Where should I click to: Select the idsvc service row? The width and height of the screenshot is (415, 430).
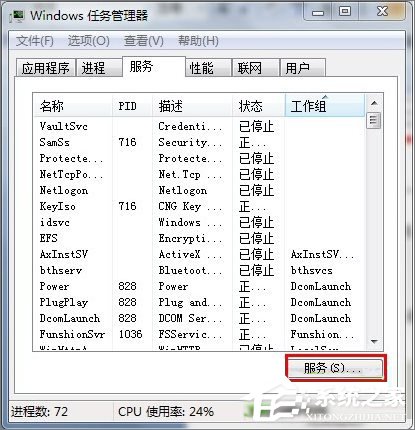(x=199, y=222)
